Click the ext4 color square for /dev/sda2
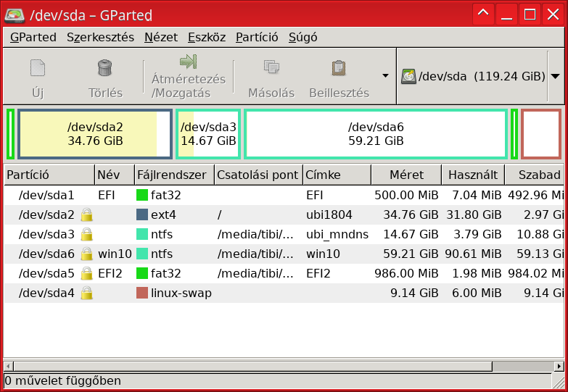This screenshot has width=568, height=392. pos(142,214)
